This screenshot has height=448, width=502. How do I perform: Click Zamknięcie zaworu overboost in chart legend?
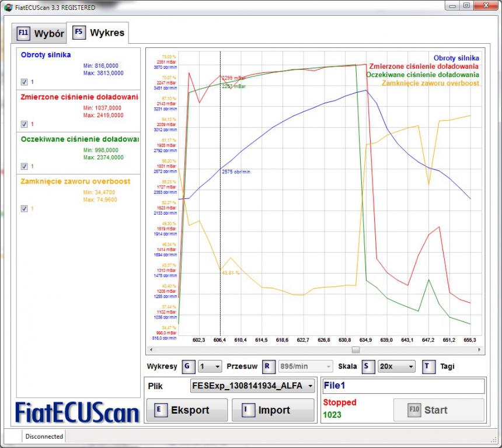pos(430,83)
